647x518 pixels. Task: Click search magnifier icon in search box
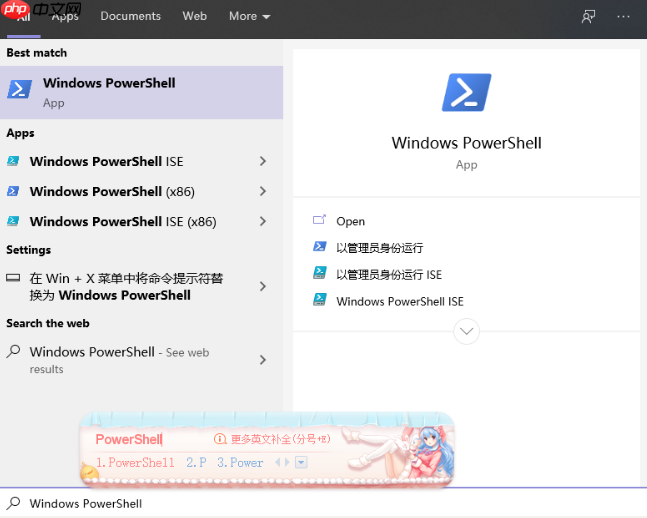pos(13,503)
